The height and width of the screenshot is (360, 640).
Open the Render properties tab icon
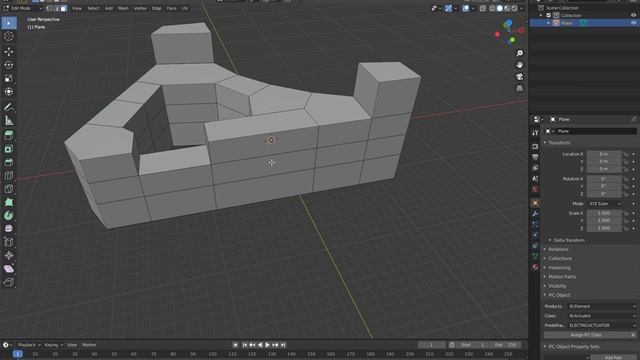(535, 147)
